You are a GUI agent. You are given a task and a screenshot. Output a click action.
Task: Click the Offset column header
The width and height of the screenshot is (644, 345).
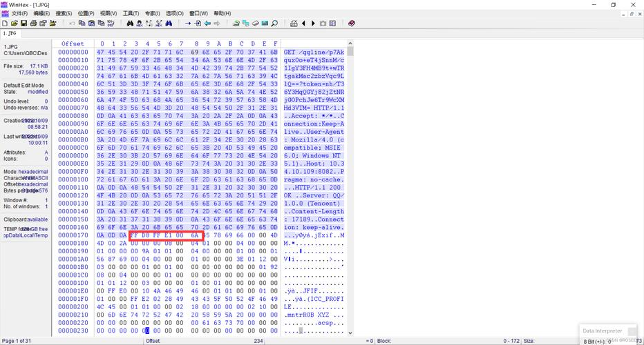pos(73,44)
